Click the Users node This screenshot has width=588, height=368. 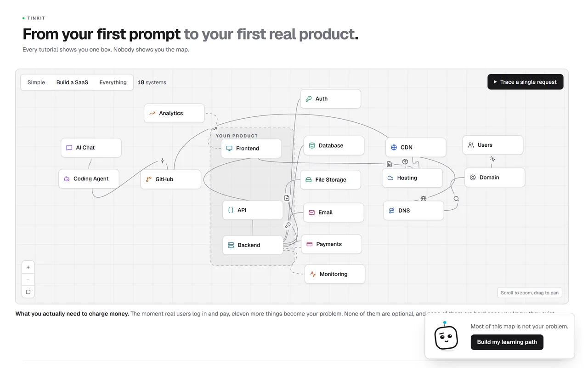click(x=493, y=145)
